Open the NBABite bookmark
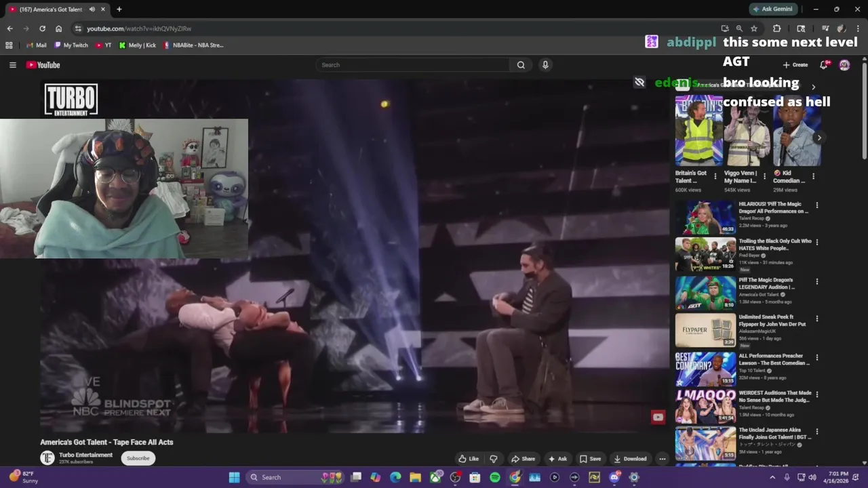 coord(193,45)
